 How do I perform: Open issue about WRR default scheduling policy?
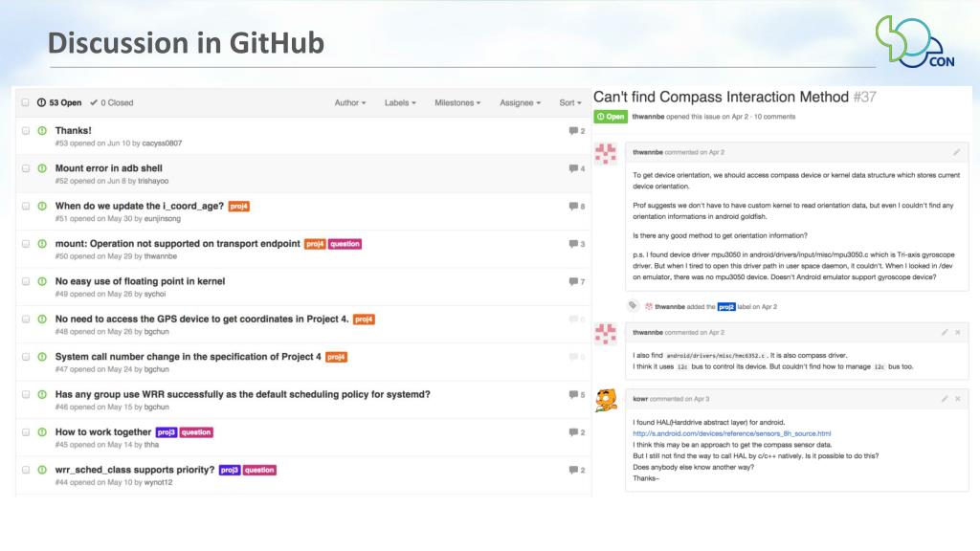click(242, 395)
